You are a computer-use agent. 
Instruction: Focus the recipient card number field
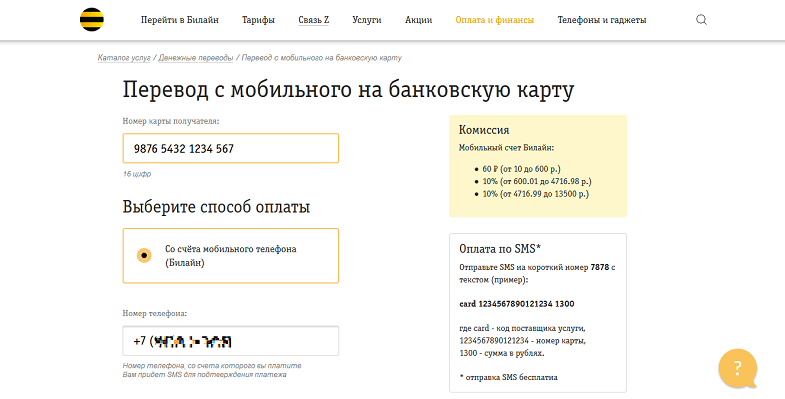pyautogui.click(x=231, y=148)
